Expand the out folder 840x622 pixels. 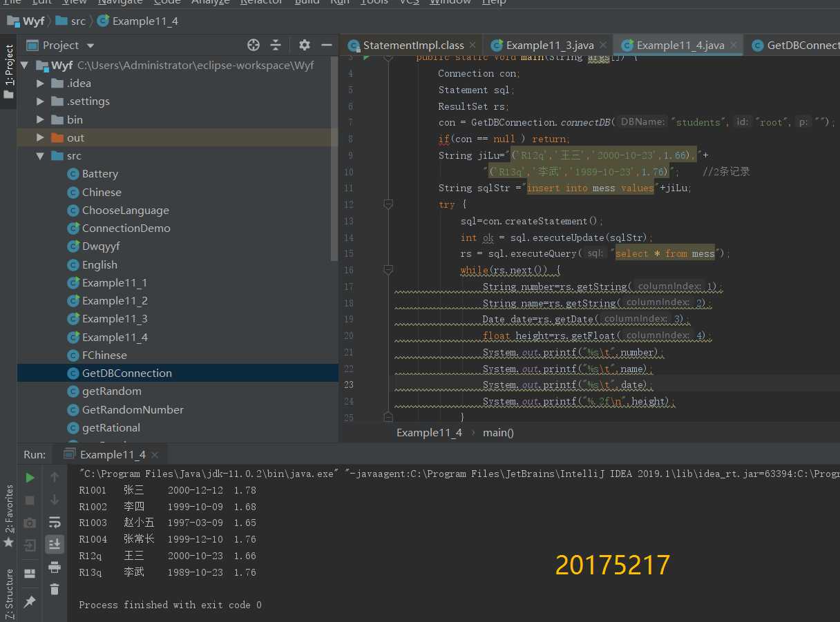pos(41,138)
